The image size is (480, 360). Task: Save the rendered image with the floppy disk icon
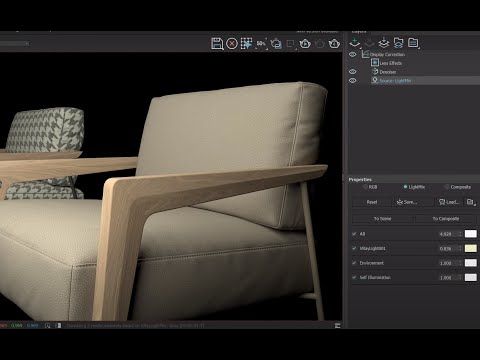click(x=217, y=44)
